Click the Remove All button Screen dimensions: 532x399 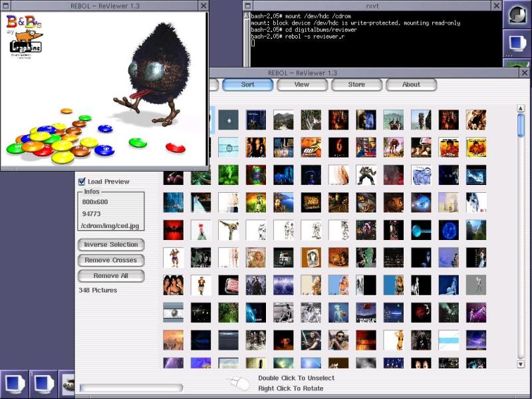(x=111, y=275)
